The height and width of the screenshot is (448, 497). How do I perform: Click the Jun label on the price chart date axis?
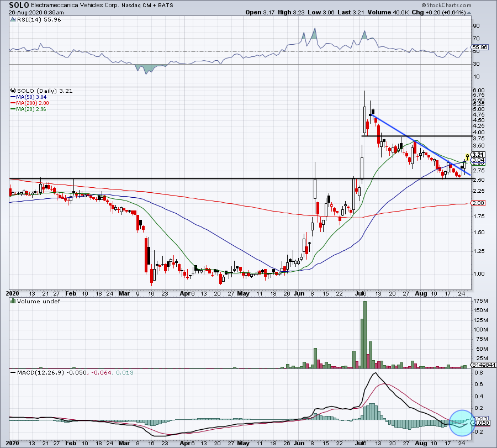coord(299,293)
